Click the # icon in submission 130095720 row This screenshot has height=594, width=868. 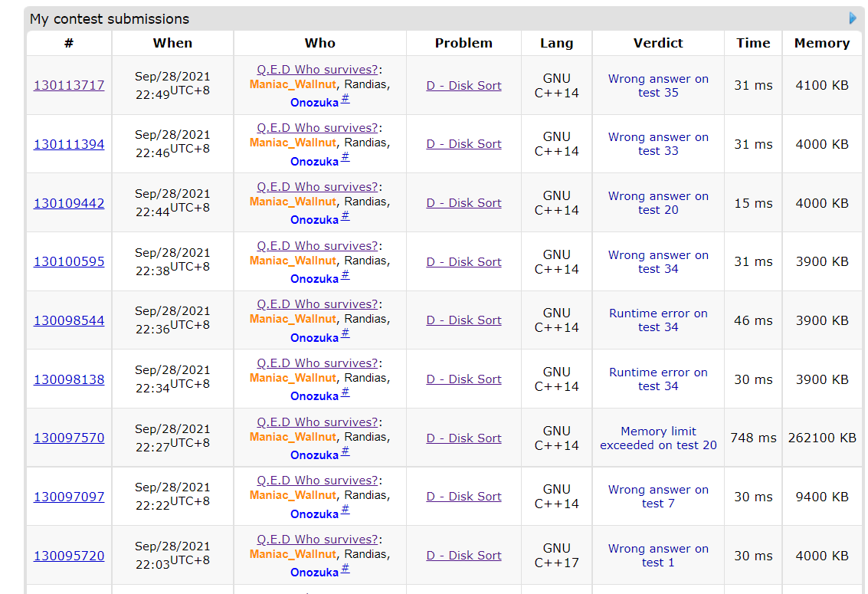(x=345, y=569)
